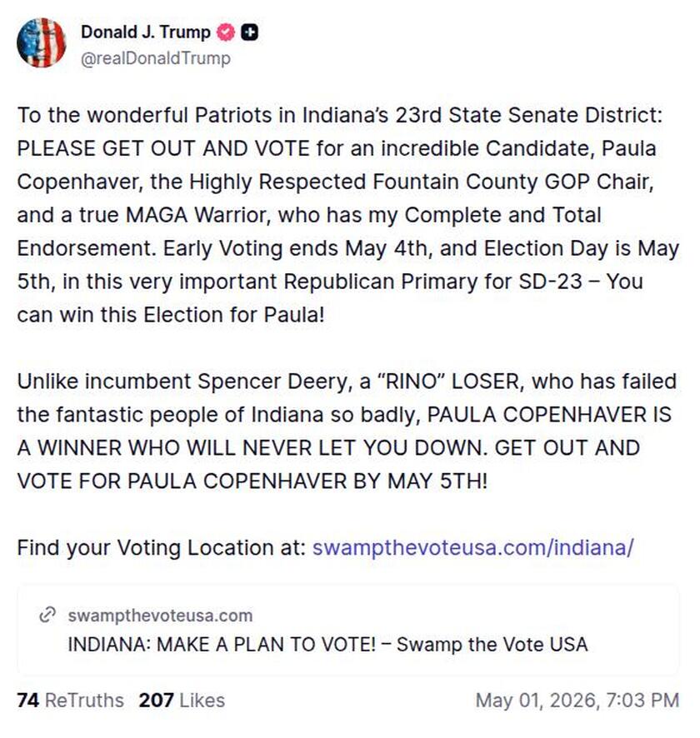The image size is (700, 738).
Task: Click the ReTruths label
Action: pyautogui.click(x=84, y=701)
